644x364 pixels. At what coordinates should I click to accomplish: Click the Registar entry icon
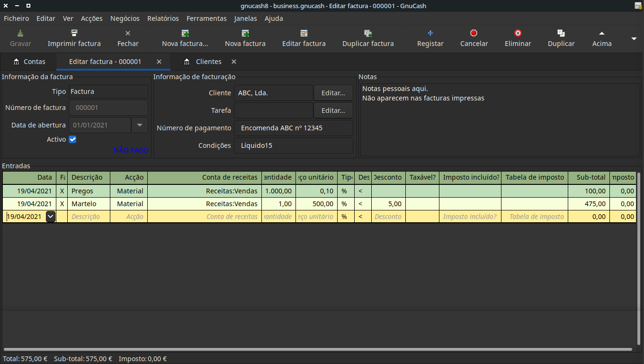[430, 33]
